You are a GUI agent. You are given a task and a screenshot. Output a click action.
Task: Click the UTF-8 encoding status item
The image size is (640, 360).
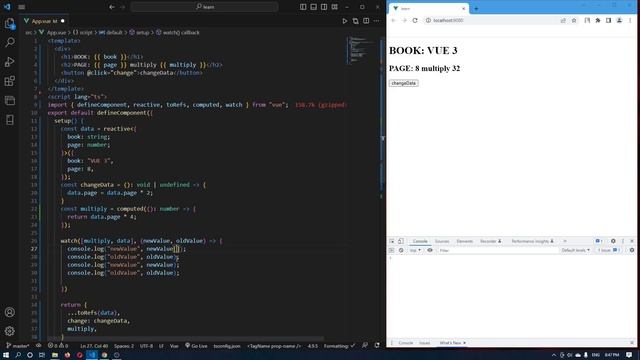point(146,346)
